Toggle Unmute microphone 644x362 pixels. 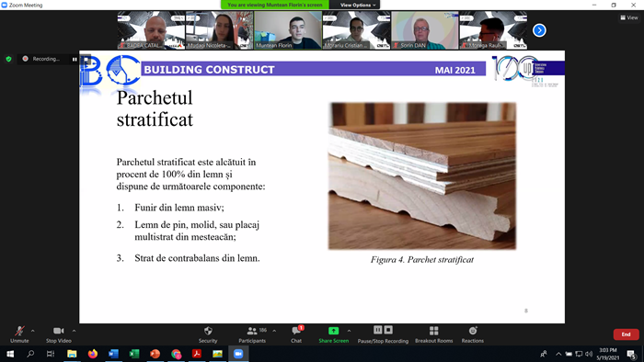pos(19,334)
